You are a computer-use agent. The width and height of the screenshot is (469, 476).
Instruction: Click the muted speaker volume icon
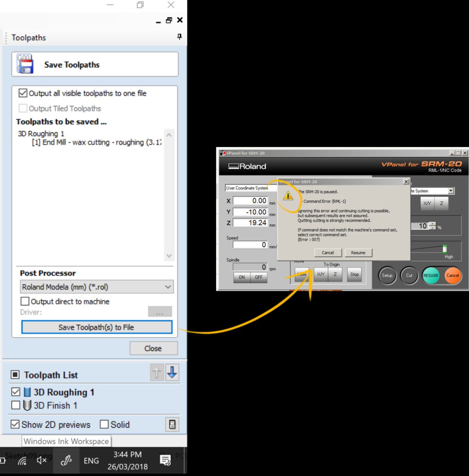tap(41, 461)
